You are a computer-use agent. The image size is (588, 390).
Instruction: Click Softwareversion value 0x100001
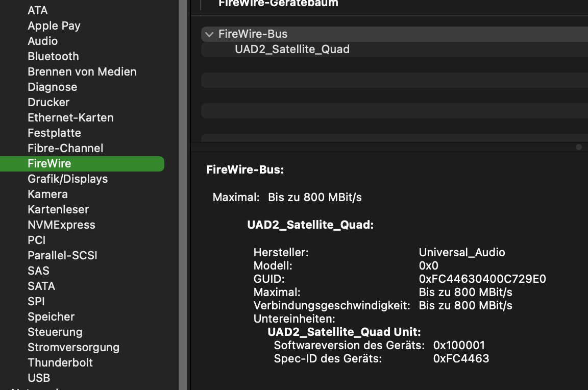(459, 345)
